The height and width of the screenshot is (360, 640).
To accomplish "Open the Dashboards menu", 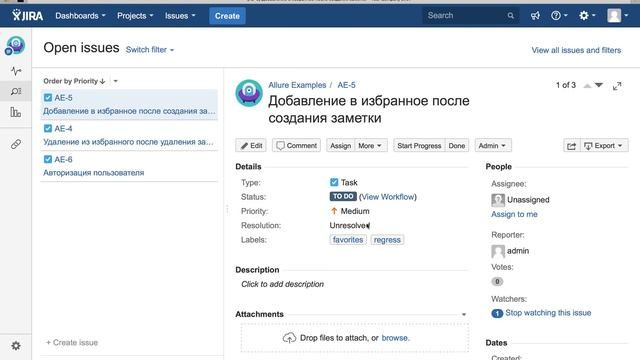I will [80, 16].
